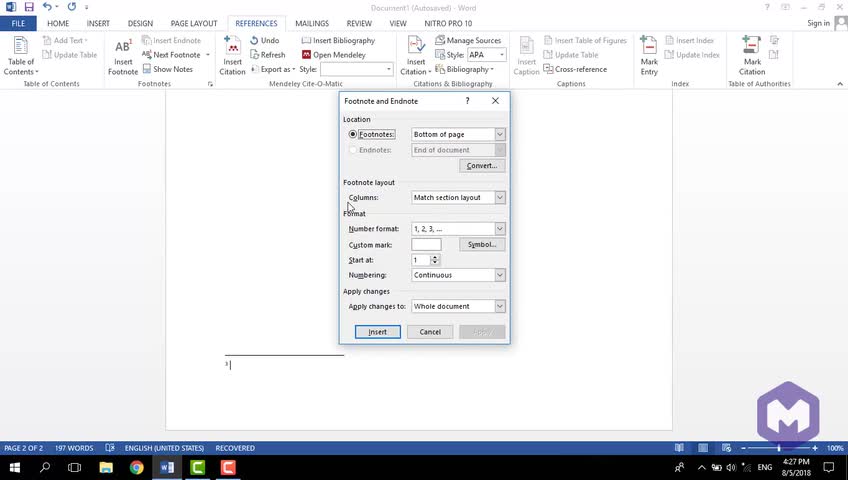Image resolution: width=848 pixels, height=480 pixels.
Task: Click the dialog help question mark
Action: pos(467,101)
